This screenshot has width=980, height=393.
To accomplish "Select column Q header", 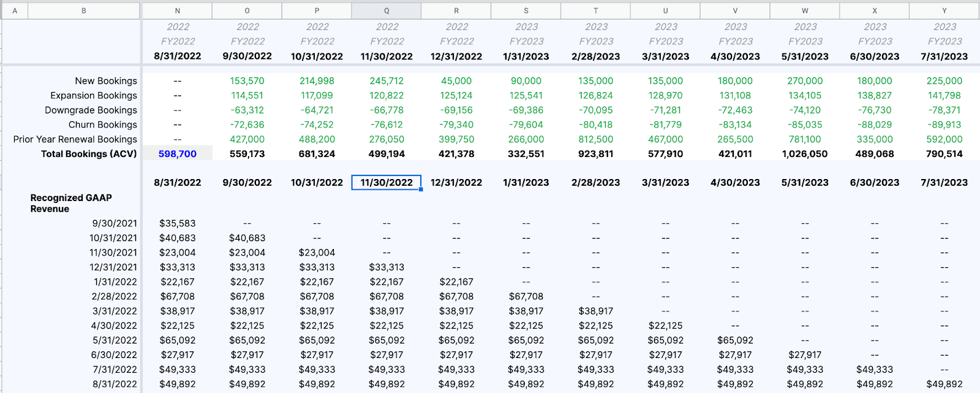I will click(386, 10).
